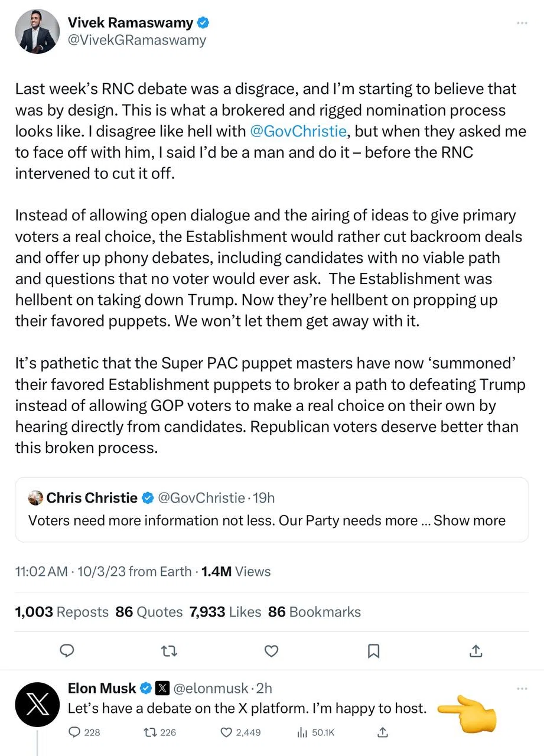Open the quoted Chris Christie post
The width and height of the screenshot is (544, 756).
[272, 509]
